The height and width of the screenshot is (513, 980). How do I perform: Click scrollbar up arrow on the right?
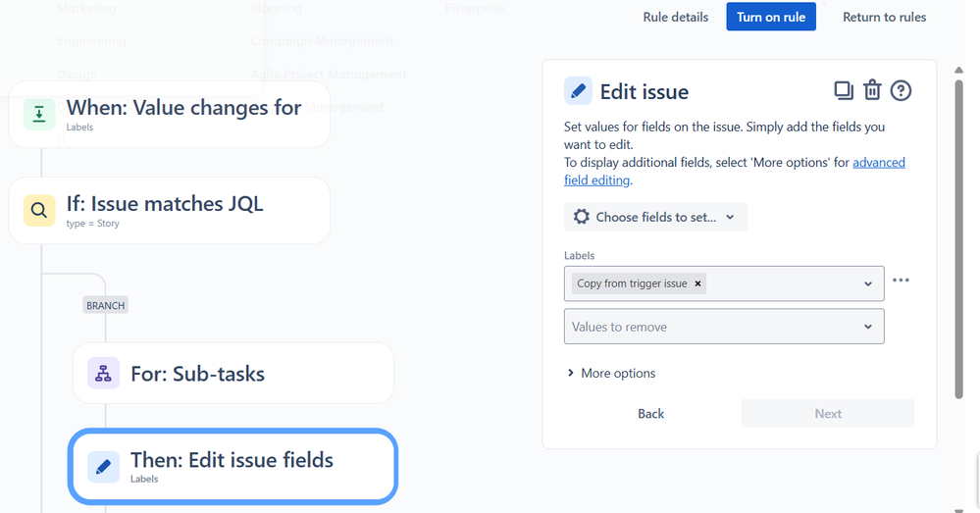pos(959,70)
